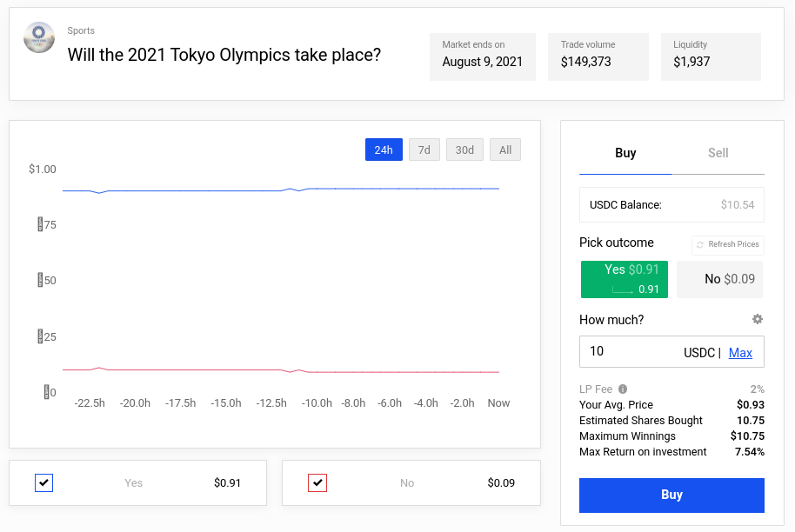
Task: Select the 24h chart range
Action: [384, 150]
